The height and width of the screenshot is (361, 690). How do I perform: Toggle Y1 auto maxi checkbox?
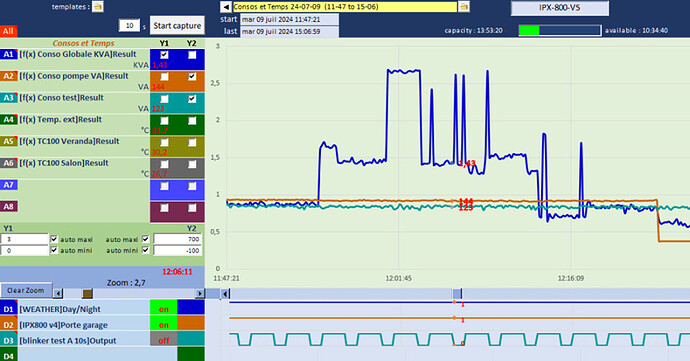click(54, 239)
